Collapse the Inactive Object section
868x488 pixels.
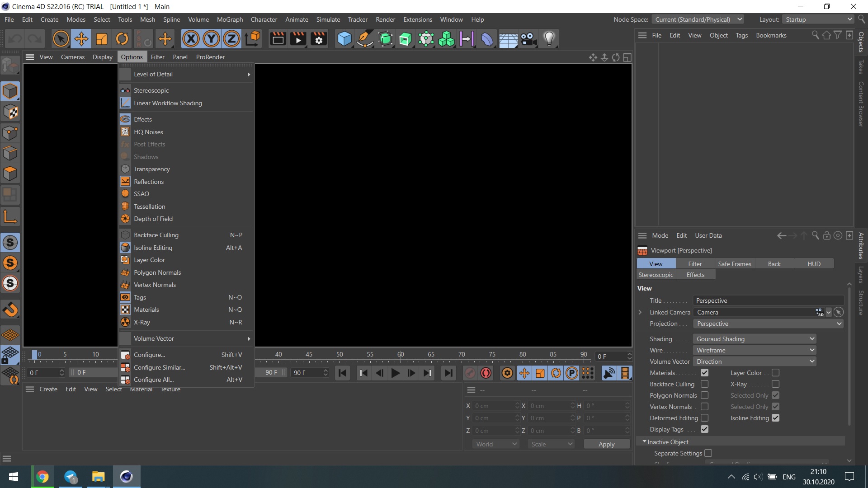click(644, 442)
